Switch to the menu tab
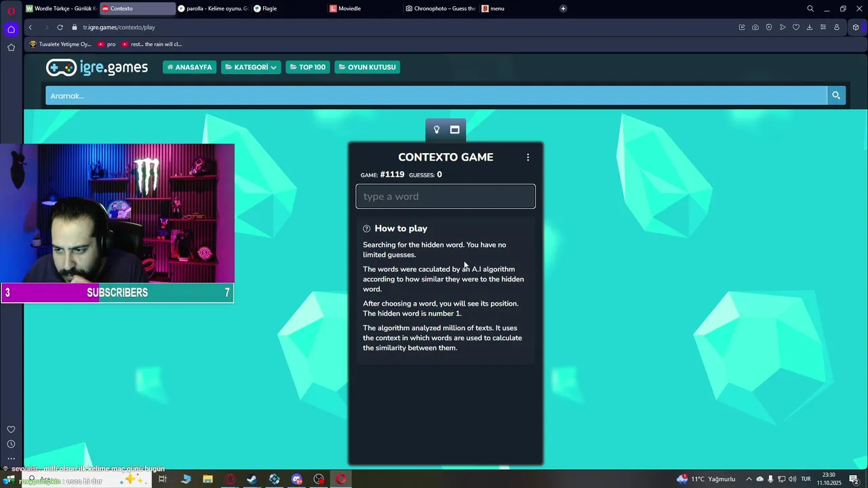 [x=517, y=9]
